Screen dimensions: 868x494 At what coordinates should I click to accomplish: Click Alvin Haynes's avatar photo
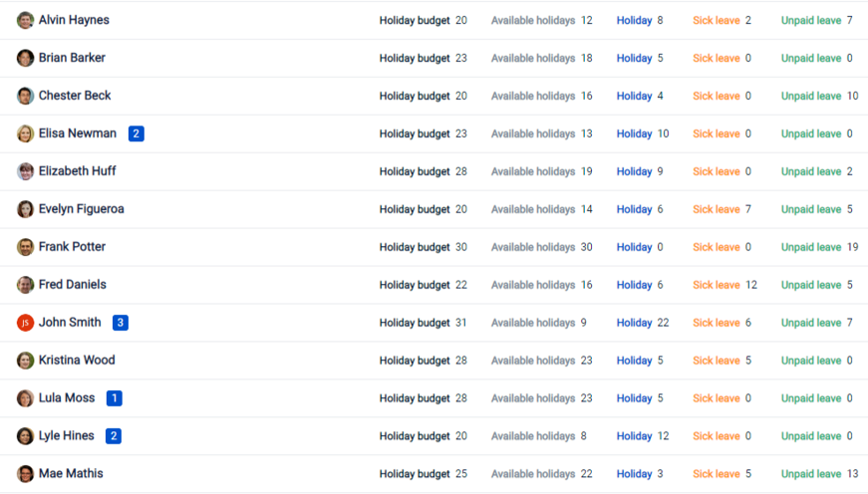click(25, 20)
